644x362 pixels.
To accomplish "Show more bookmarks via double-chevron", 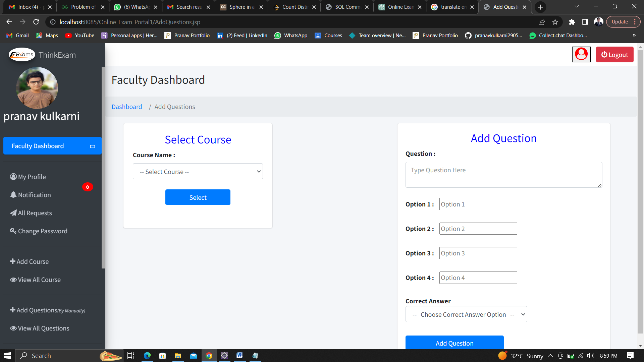I will pyautogui.click(x=634, y=35).
